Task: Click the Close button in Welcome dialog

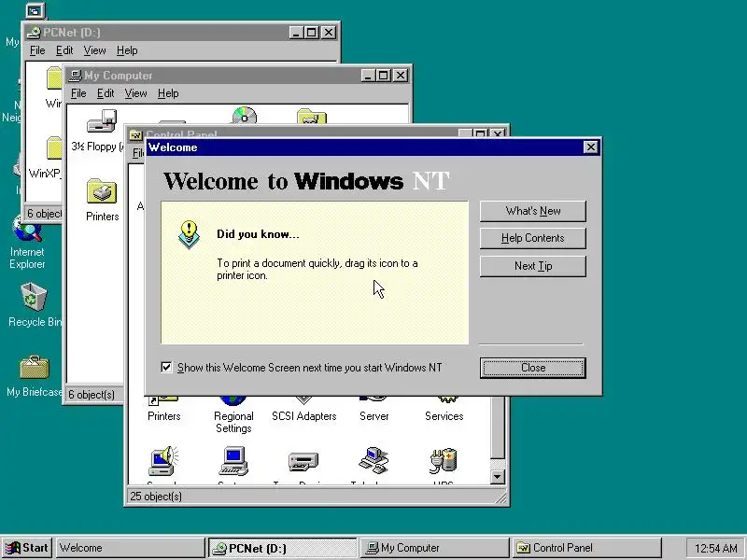Action: coord(532,368)
